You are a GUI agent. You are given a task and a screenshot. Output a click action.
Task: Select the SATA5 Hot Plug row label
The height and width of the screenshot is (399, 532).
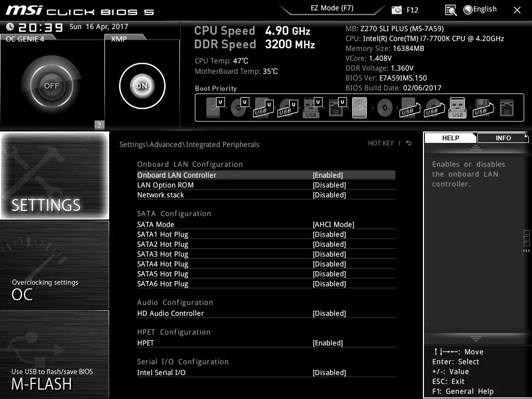[x=163, y=274]
